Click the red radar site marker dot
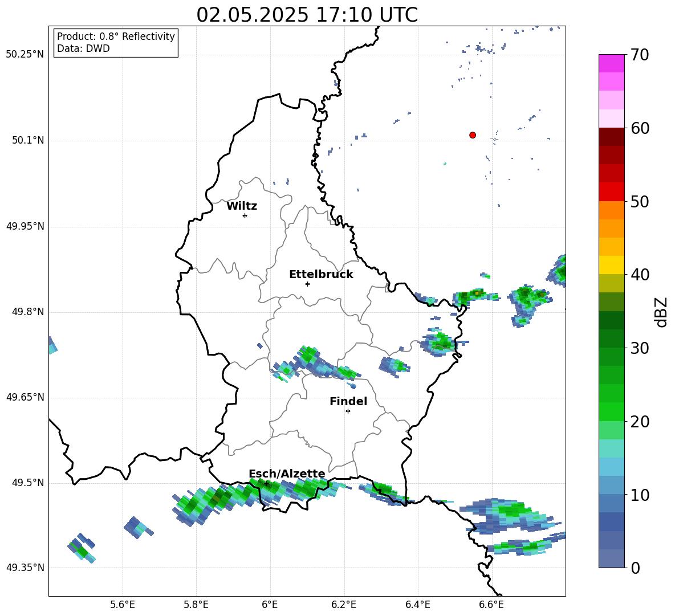The image size is (675, 616). point(473,135)
